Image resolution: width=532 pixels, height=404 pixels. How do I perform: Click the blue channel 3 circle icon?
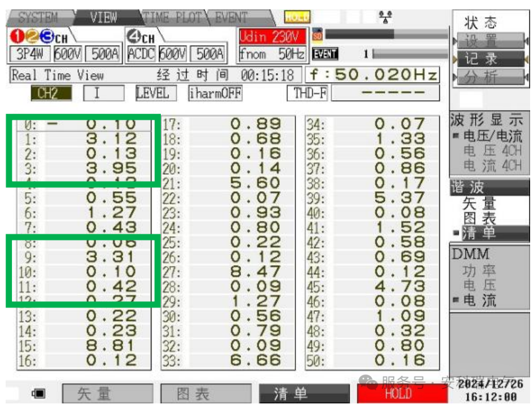coord(47,37)
